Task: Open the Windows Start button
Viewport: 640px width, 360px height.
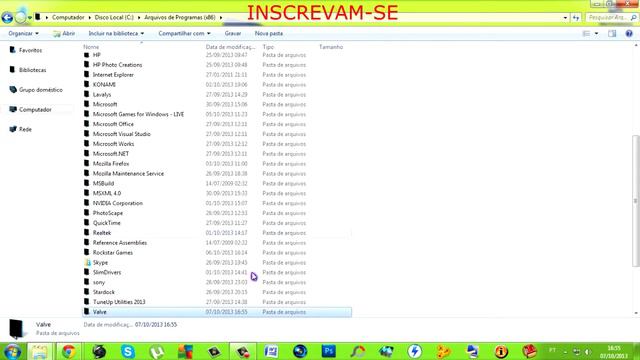Action: coord(11,351)
